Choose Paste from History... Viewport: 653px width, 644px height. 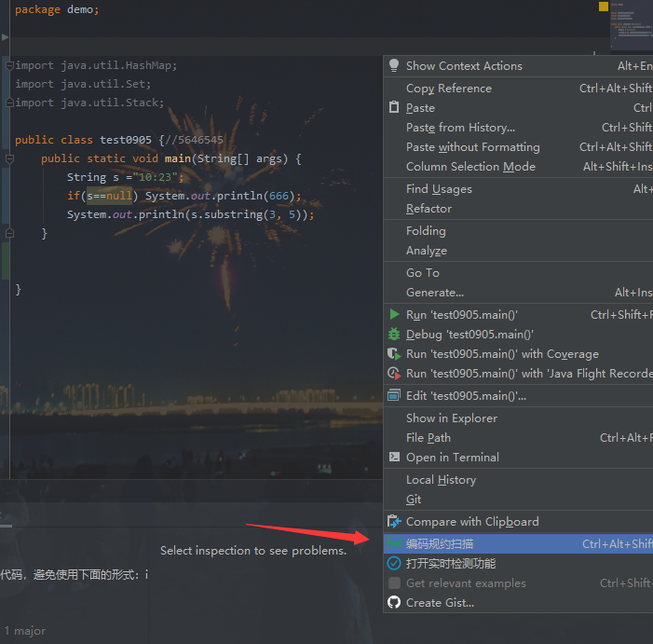pyautogui.click(x=518, y=128)
